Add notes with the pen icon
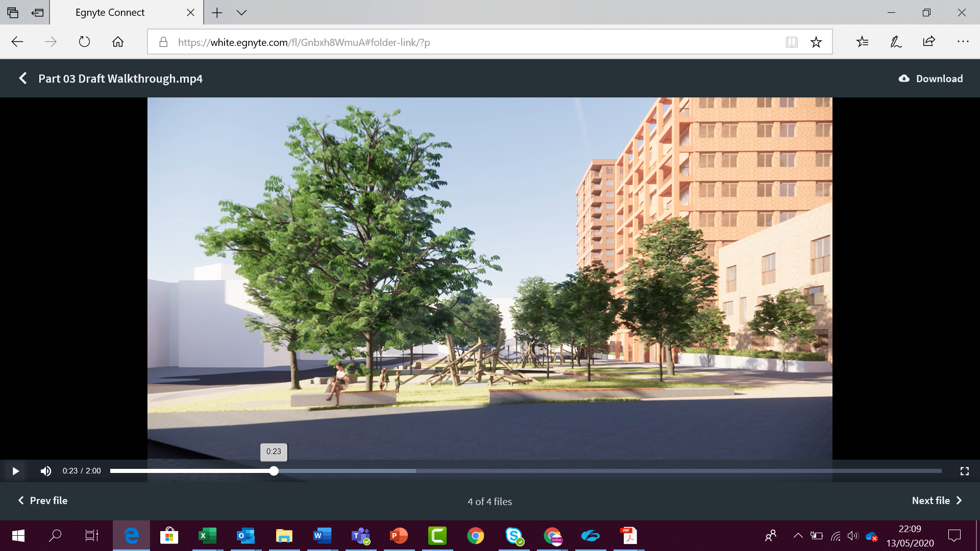The height and width of the screenshot is (551, 980). [x=896, y=42]
